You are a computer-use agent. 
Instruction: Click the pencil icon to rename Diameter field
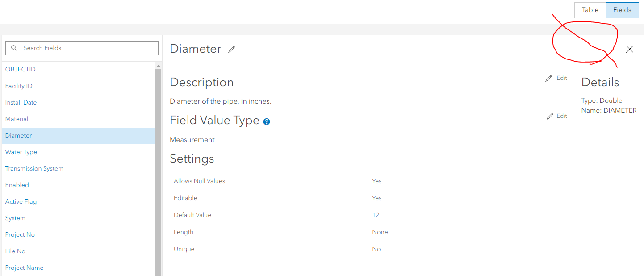pos(231,49)
